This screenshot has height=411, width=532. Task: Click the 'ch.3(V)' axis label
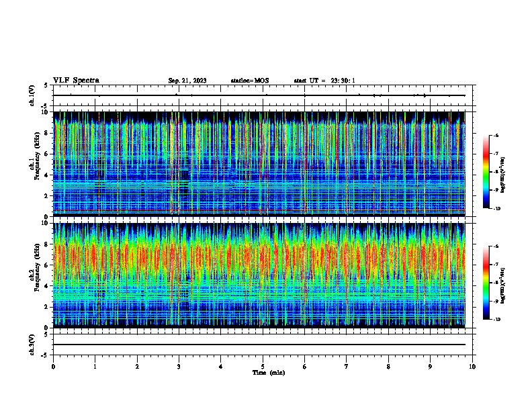point(32,345)
